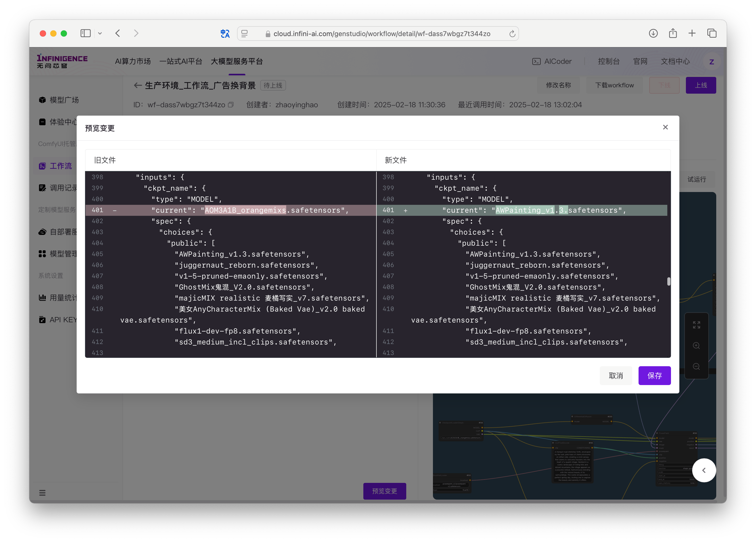Click the Safari share icon
The height and width of the screenshot is (542, 756).
coord(673,33)
